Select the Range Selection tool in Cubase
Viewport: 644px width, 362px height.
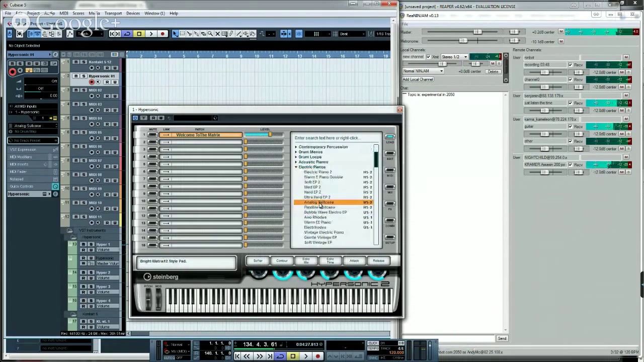click(182, 34)
